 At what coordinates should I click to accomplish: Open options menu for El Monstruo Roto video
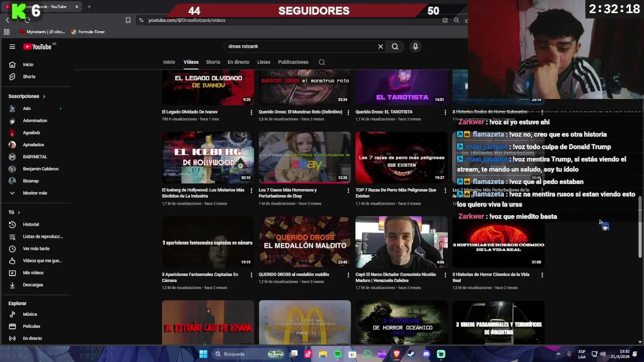tap(348, 113)
